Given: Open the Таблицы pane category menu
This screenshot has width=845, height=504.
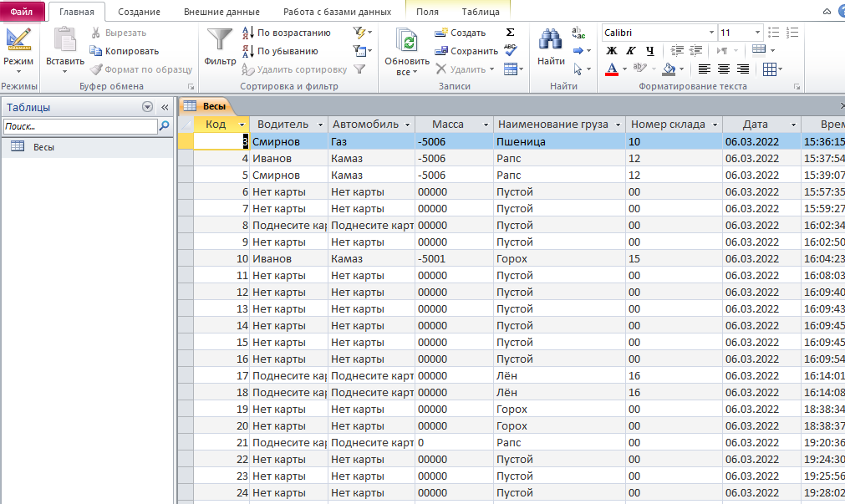Looking at the screenshot, I should (x=147, y=107).
